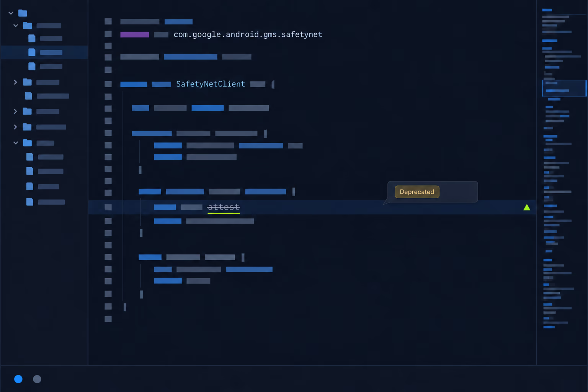Image resolution: width=588 pixels, height=392 pixels.
Task: Click the warning triangle on the attest line
Action: click(527, 207)
